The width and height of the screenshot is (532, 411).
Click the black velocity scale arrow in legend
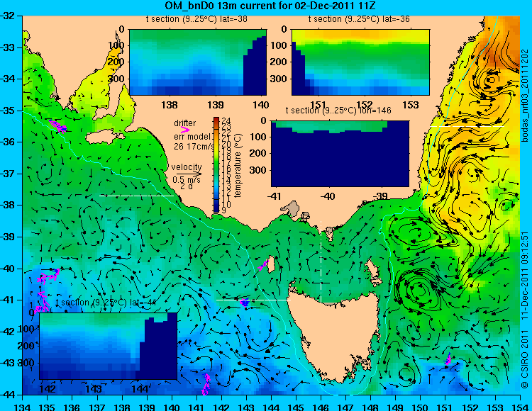pos(189,174)
